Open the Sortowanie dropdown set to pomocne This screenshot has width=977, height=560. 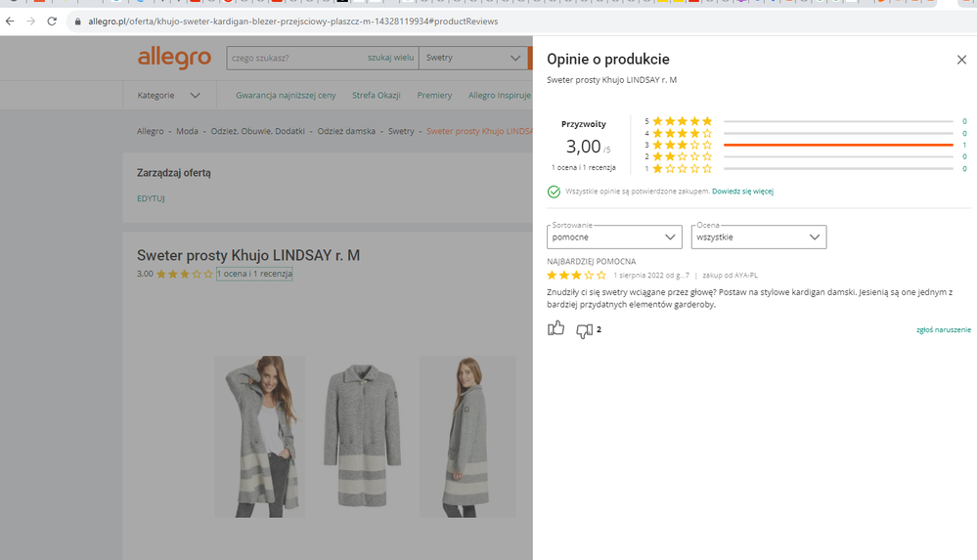pyautogui.click(x=614, y=237)
